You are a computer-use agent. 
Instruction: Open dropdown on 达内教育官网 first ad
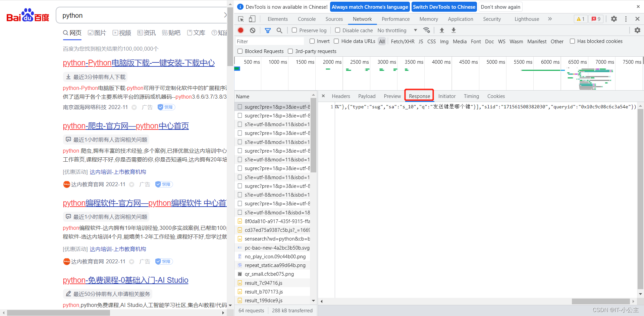pos(131,185)
